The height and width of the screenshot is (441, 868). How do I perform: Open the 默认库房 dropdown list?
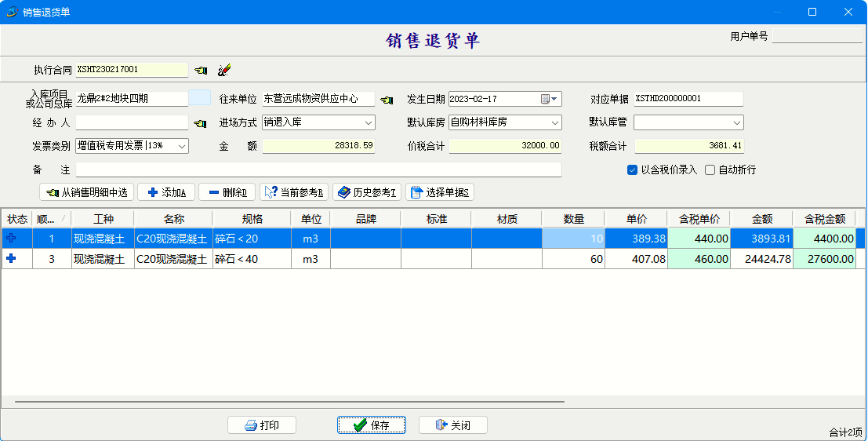click(555, 122)
